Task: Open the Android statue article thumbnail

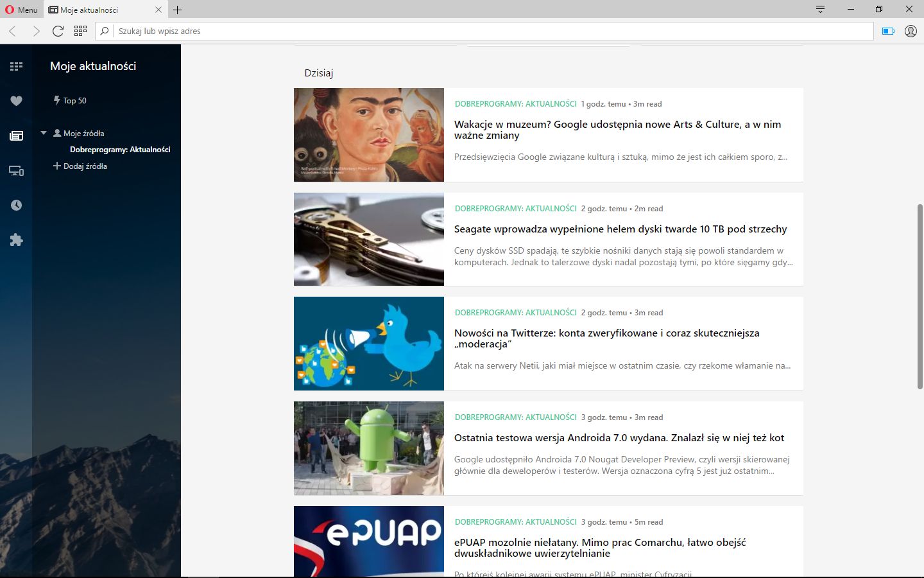Action: pyautogui.click(x=369, y=448)
